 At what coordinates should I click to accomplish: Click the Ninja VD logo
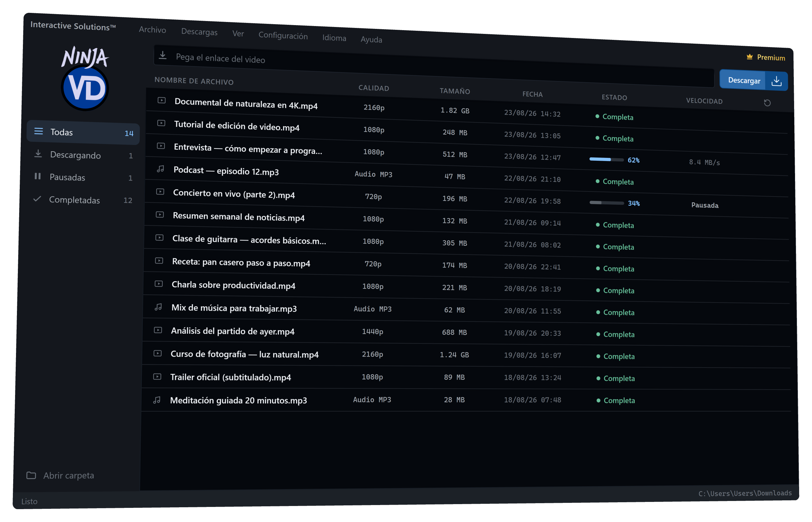click(85, 78)
